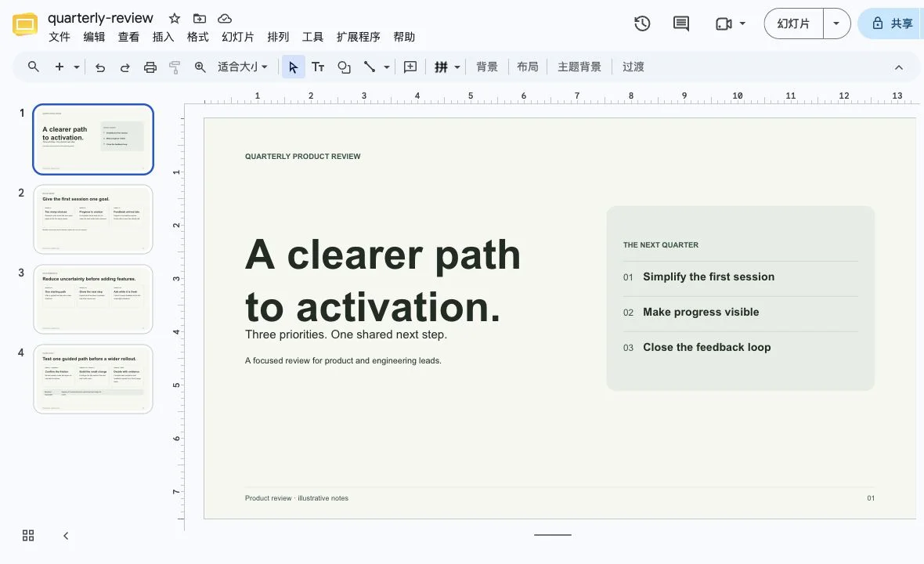Image resolution: width=924 pixels, height=564 pixels.
Task: Move presentation using folder icon
Action: (200, 18)
